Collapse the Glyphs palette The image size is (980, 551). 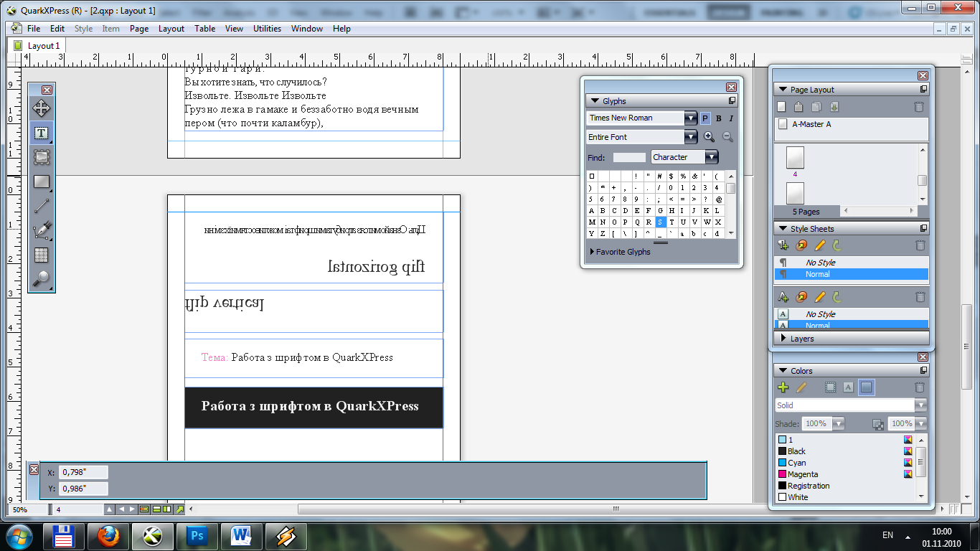[594, 101]
